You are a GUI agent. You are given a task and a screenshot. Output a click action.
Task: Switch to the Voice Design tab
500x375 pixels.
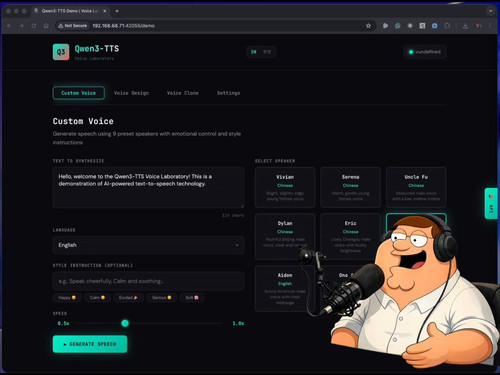click(131, 93)
